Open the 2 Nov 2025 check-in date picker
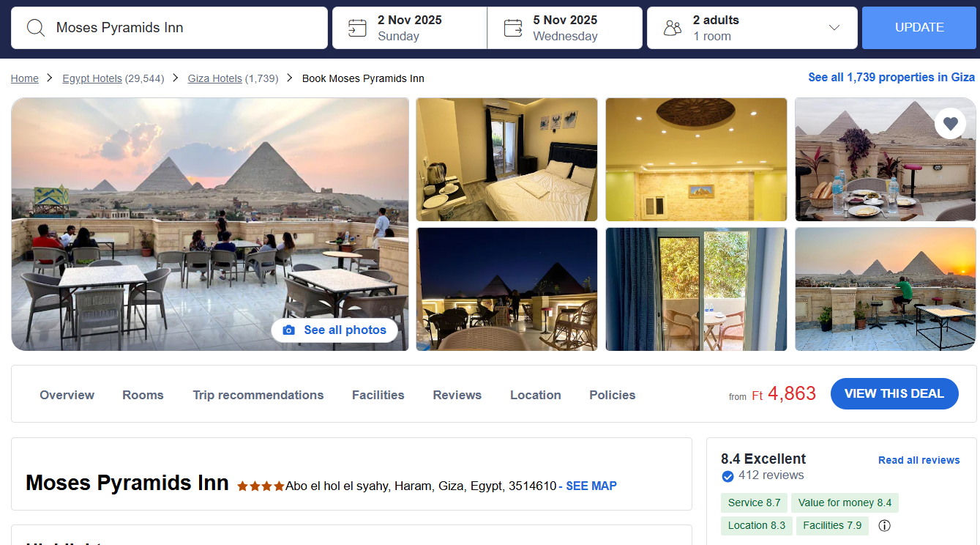 click(x=410, y=28)
